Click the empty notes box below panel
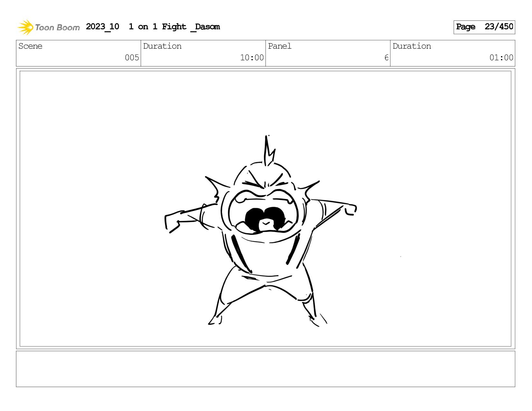The width and height of the screenshot is (532, 411). point(265,369)
